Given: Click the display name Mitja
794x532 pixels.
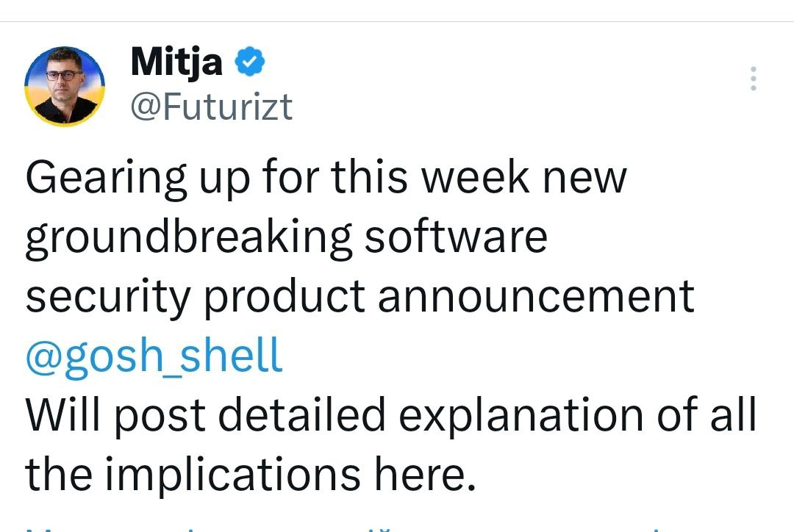Looking at the screenshot, I should coord(176,62).
